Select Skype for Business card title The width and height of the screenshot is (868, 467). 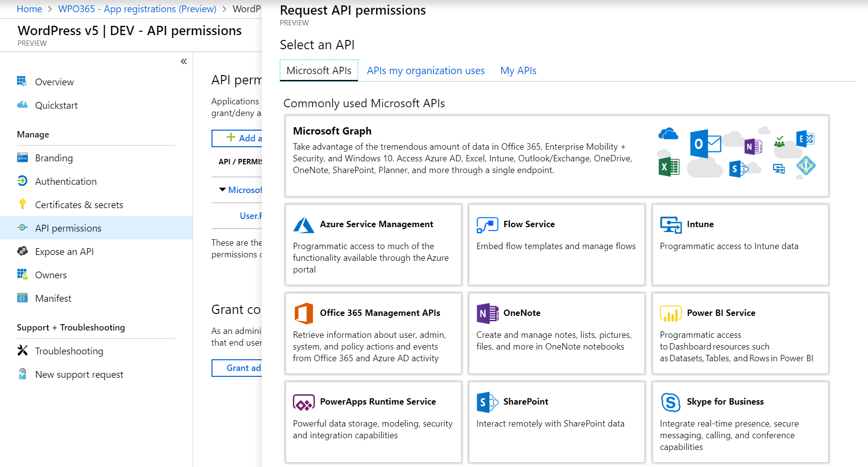[725, 402]
